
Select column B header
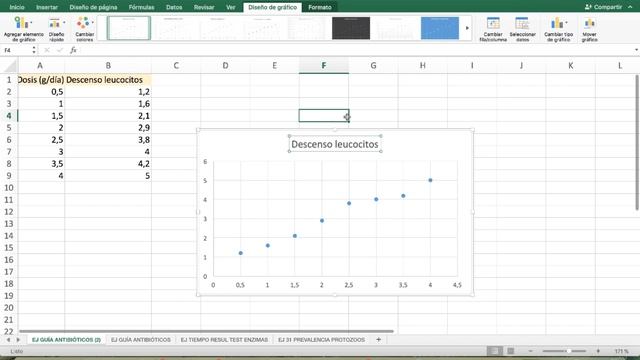click(108, 65)
